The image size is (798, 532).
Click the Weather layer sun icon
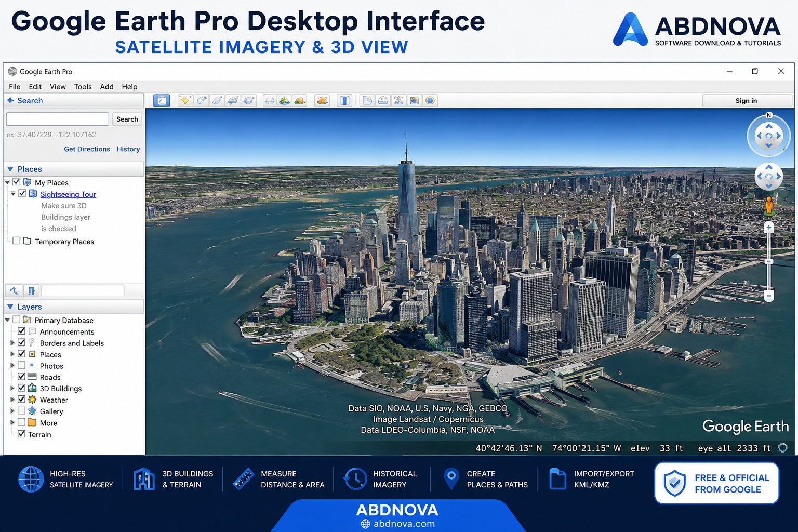tap(32, 400)
